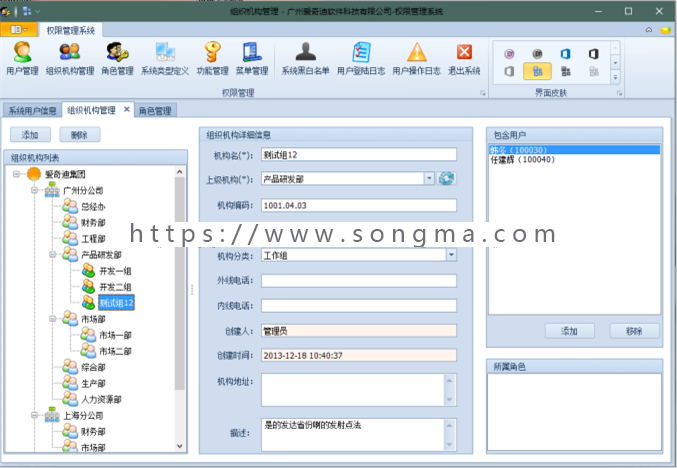677x468 pixels.
Task: Open 功能管理 key icon
Action: [212, 58]
